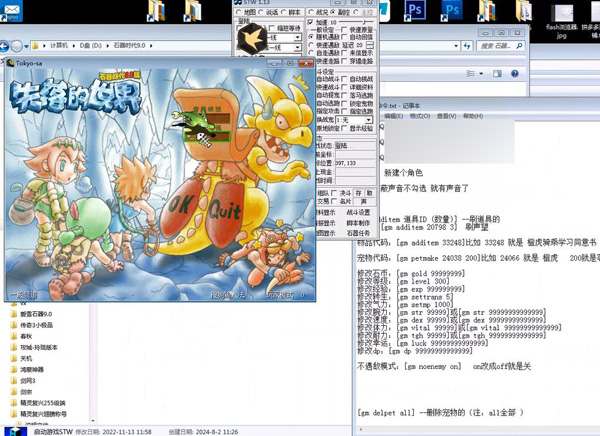Click the 脚本制作 button in STW
The width and height of the screenshot is (600, 436).
358,222
